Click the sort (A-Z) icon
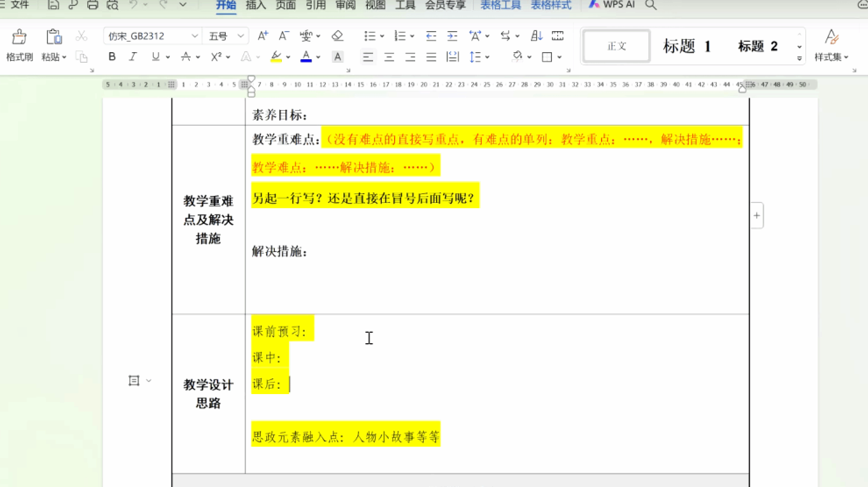 coord(536,36)
